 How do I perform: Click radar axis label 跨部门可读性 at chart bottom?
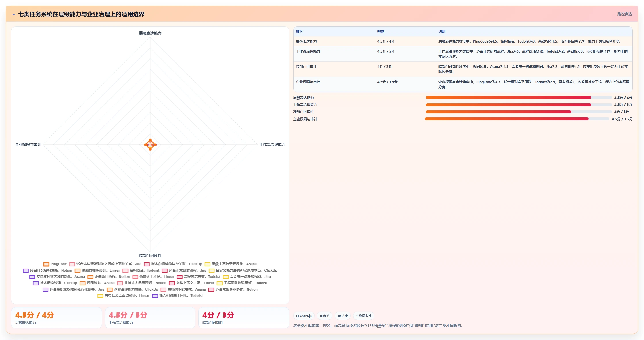[150, 255]
